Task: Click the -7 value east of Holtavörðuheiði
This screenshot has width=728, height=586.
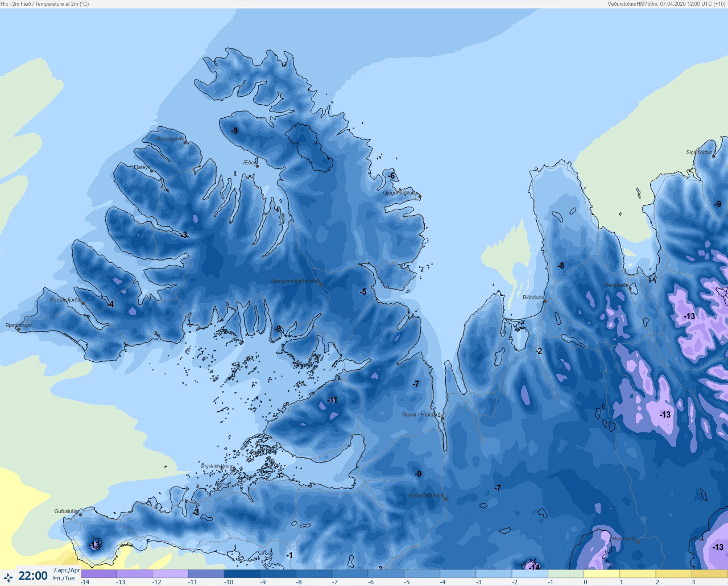Action: click(x=498, y=488)
